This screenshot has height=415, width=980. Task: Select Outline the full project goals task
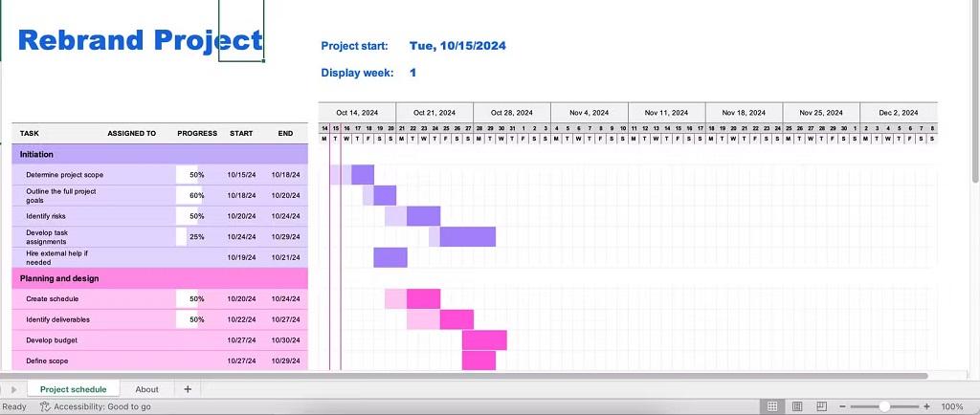click(61, 196)
